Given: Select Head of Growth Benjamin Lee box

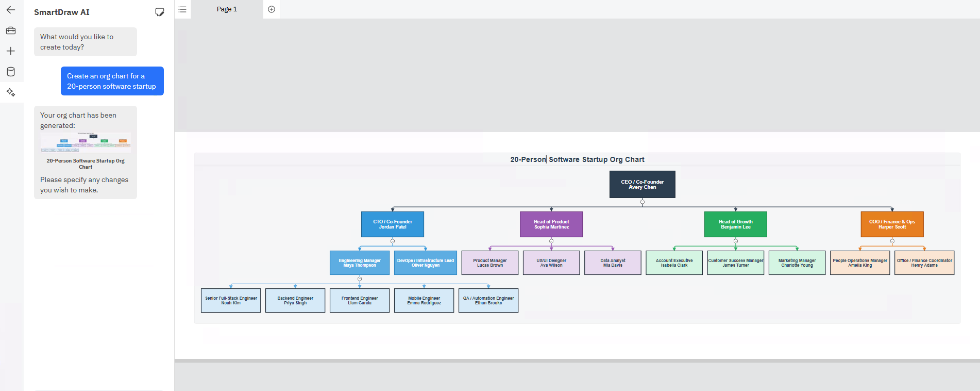Looking at the screenshot, I should [x=736, y=224].
